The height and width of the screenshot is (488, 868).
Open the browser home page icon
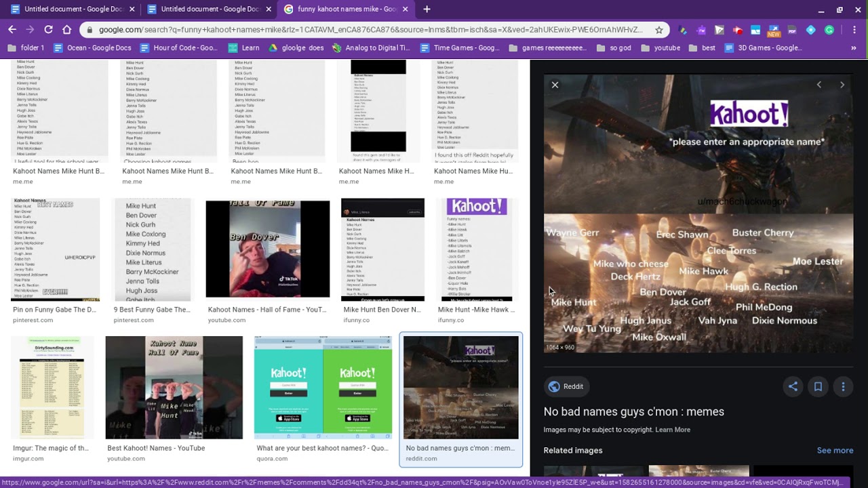(66, 30)
